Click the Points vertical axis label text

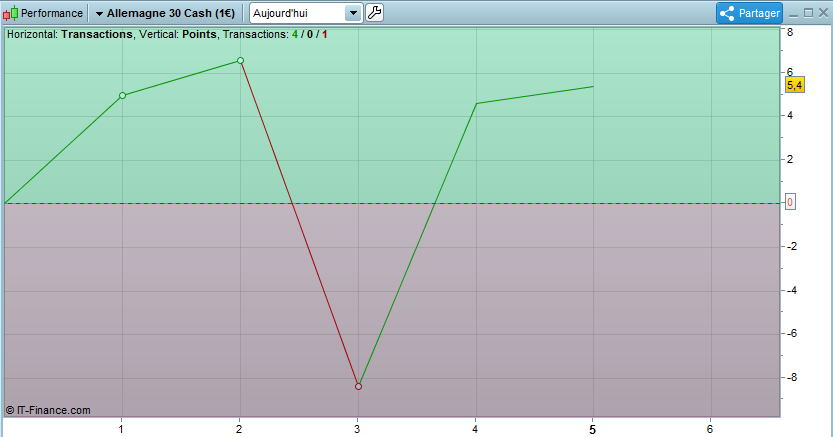pos(199,35)
